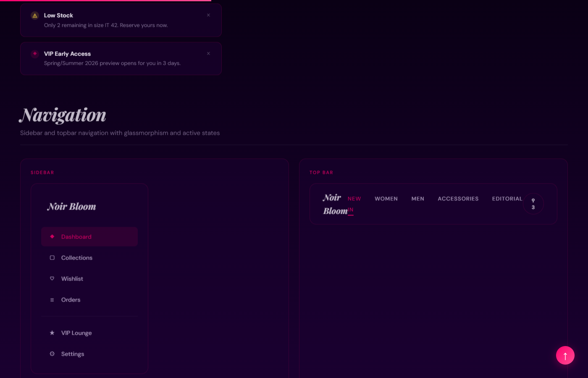The image size is (588, 378).
Task: Open the Men menu item
Action: [417, 199]
